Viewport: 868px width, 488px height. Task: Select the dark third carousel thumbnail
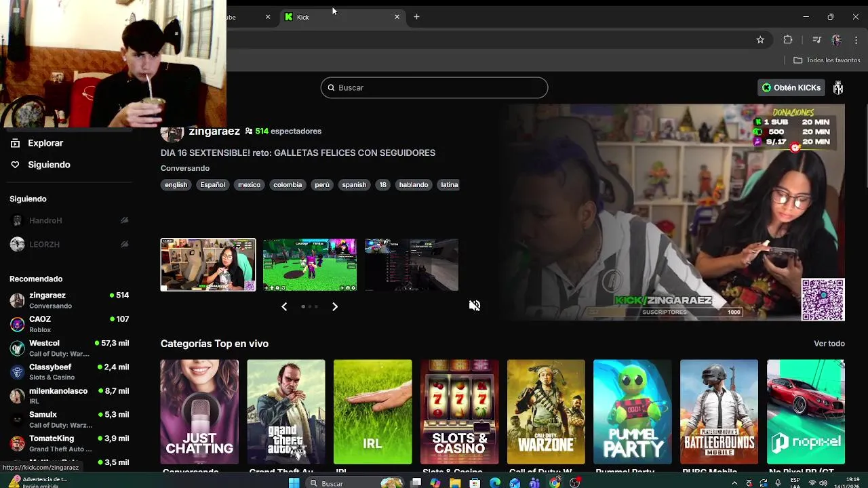[x=412, y=264]
